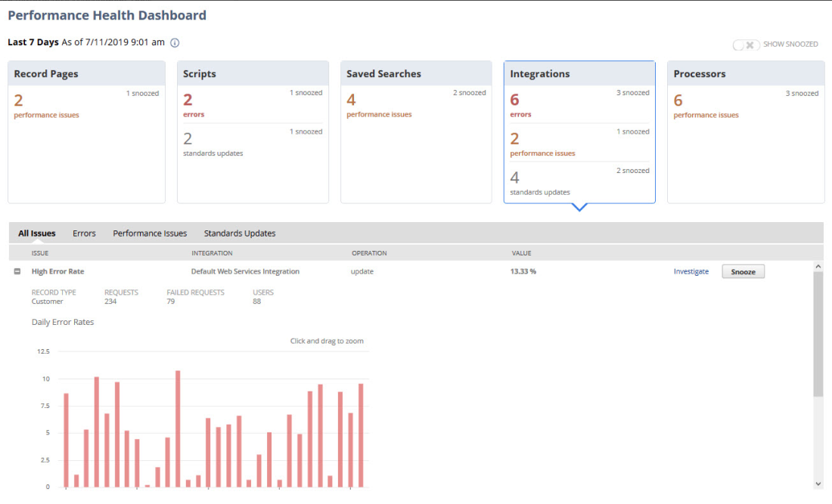The image size is (832, 504).
Task: Select the Standards Updates tab
Action: 240,233
